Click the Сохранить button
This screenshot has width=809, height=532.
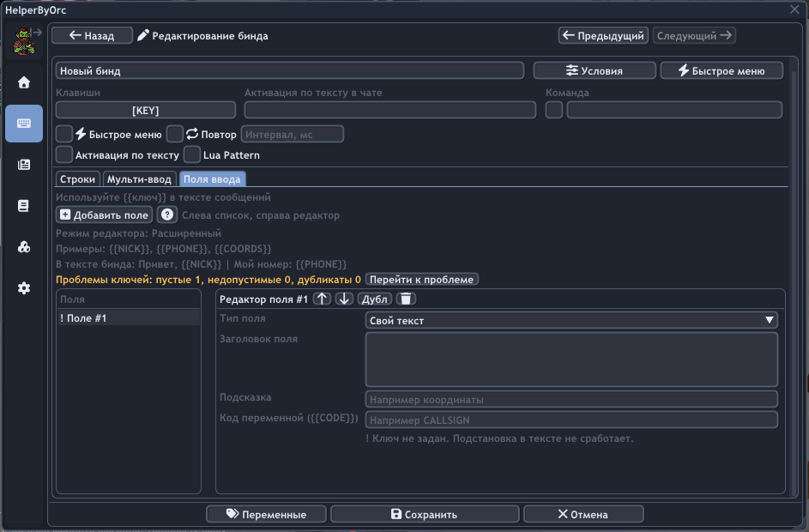[x=425, y=514]
